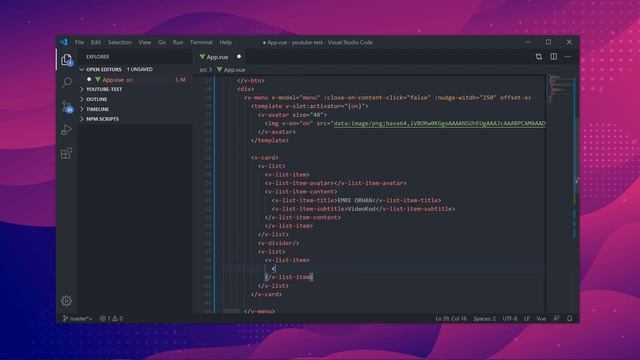Open the Source Control view
The width and height of the screenshot is (640, 360).
[67, 107]
